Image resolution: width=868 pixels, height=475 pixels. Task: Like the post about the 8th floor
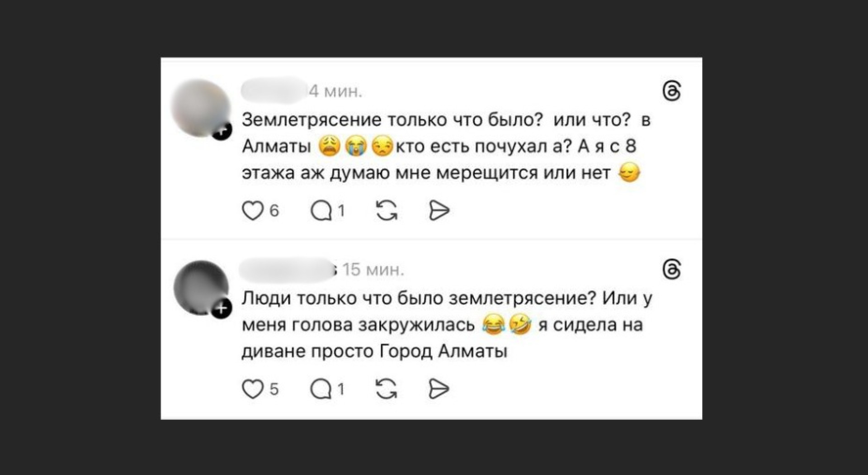click(253, 211)
